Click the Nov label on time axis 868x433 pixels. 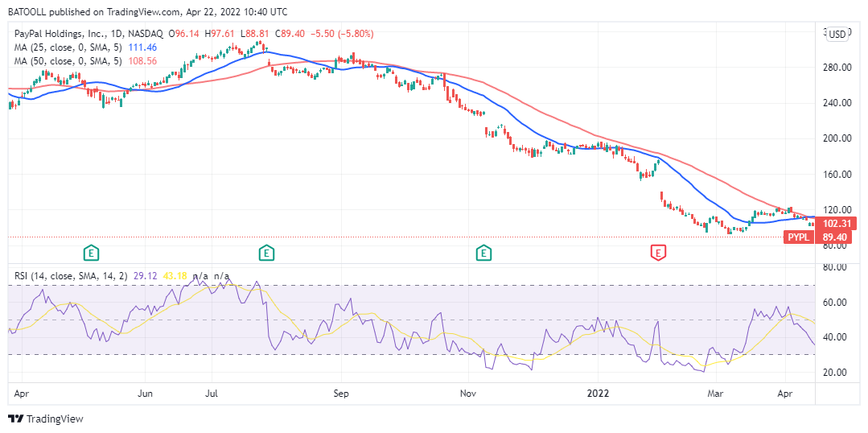pyautogui.click(x=468, y=394)
